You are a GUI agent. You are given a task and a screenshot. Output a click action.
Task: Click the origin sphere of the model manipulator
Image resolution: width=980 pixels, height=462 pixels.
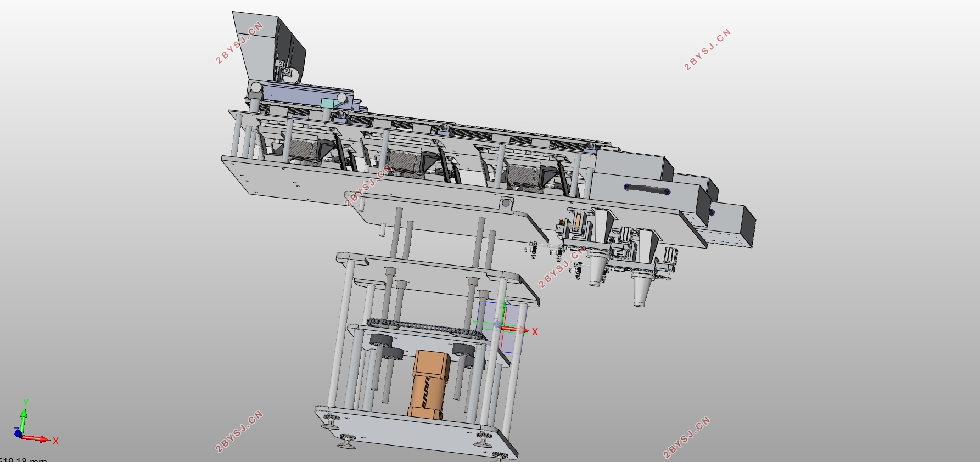[x=497, y=324]
